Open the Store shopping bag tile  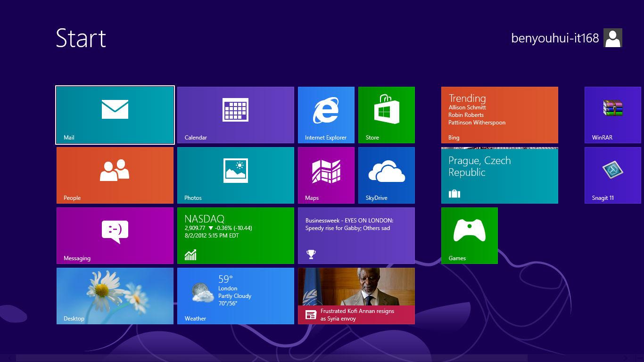pos(387,115)
